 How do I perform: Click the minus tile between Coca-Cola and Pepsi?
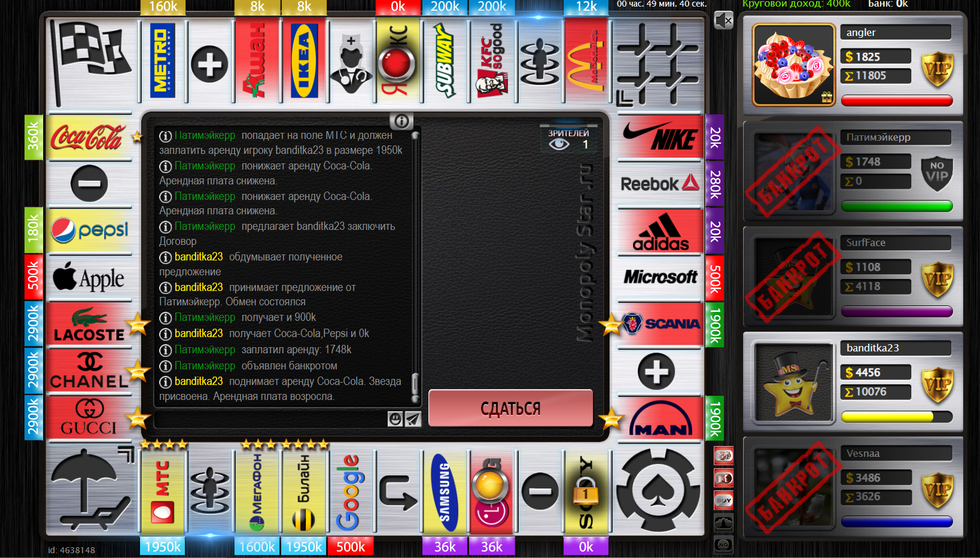point(89,183)
